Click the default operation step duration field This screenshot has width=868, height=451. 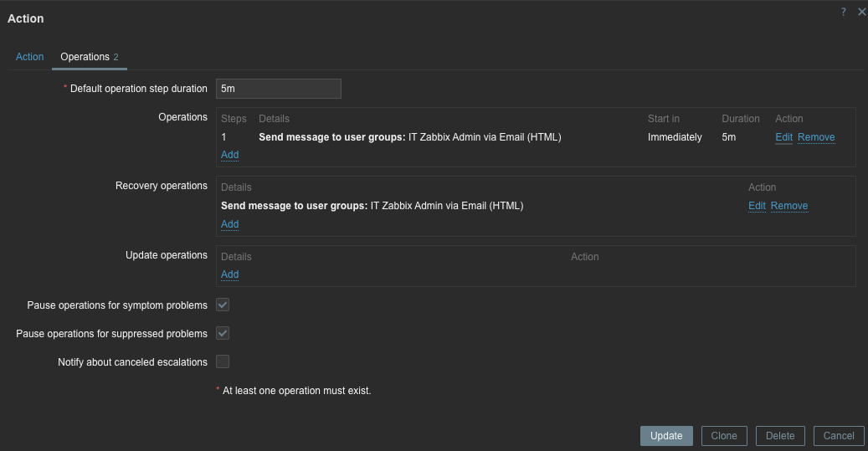(x=278, y=89)
